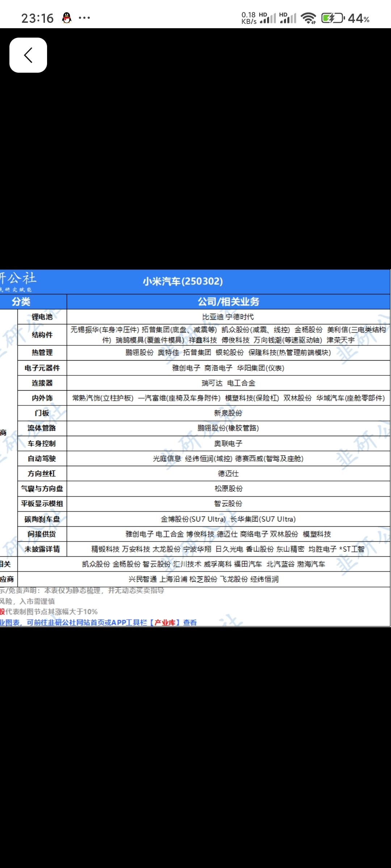Tap 奥联电子 in the 车身控制 row
The width and height of the screenshot is (391, 868).
tap(228, 443)
